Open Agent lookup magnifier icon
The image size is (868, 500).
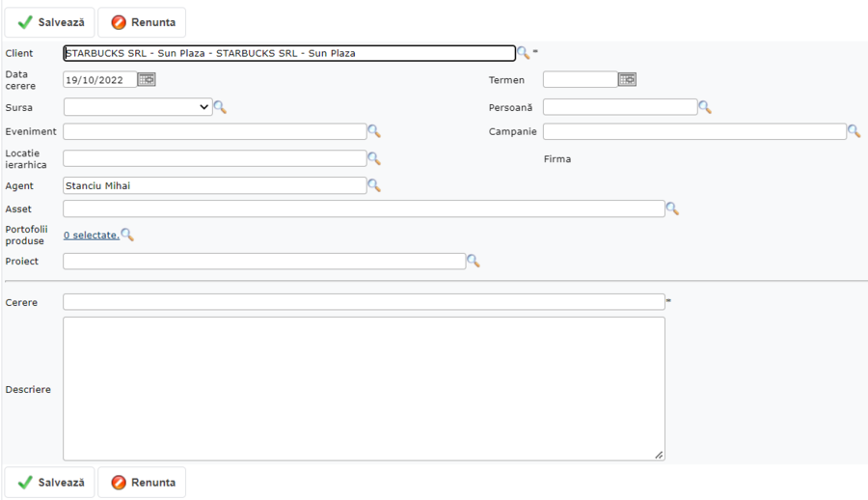pos(374,185)
